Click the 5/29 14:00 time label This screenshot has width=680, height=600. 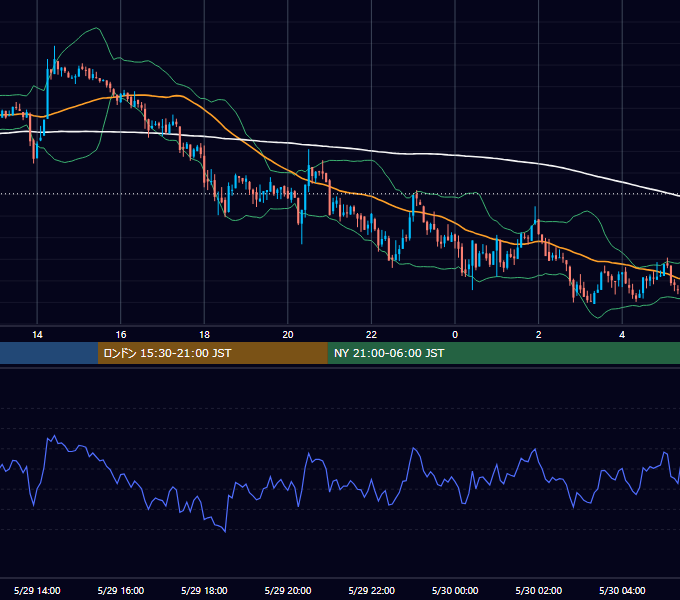(x=37, y=590)
